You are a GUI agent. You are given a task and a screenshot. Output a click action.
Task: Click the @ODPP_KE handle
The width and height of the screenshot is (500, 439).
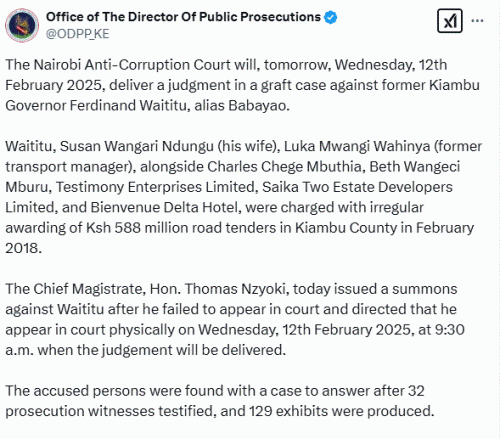point(78,34)
